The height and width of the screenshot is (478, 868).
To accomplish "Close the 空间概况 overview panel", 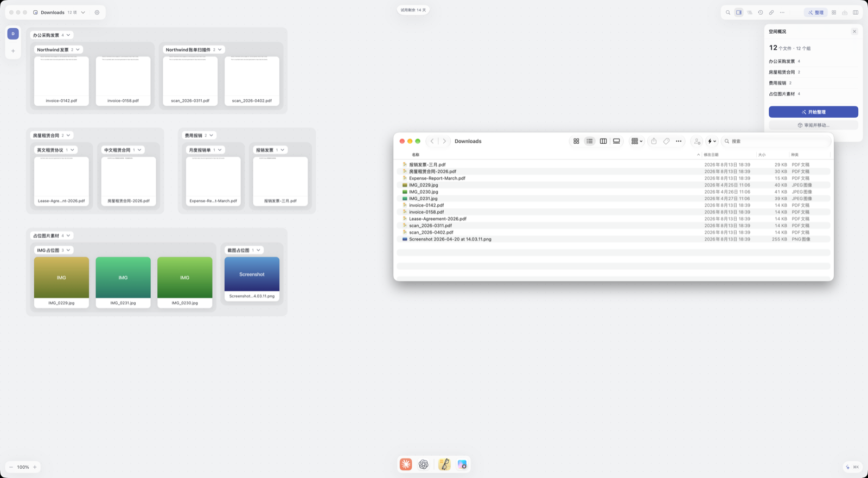I will (854, 31).
